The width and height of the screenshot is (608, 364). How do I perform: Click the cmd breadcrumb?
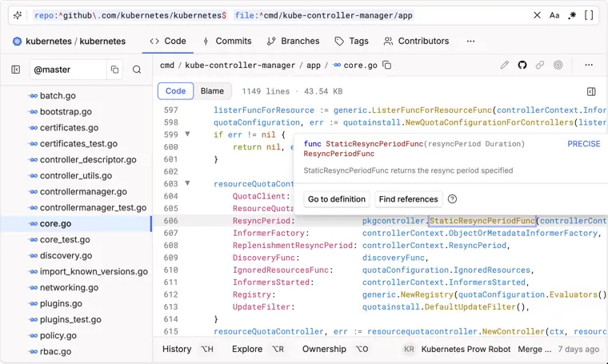pyautogui.click(x=167, y=66)
